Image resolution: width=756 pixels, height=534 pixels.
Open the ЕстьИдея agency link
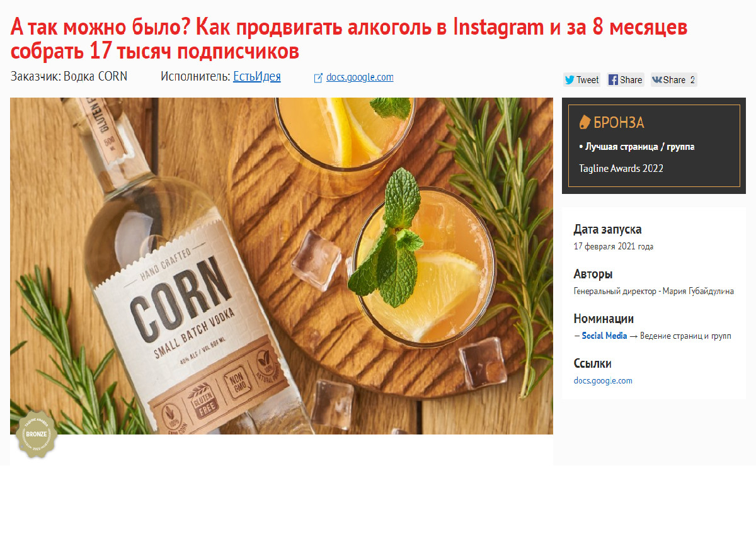pyautogui.click(x=257, y=77)
